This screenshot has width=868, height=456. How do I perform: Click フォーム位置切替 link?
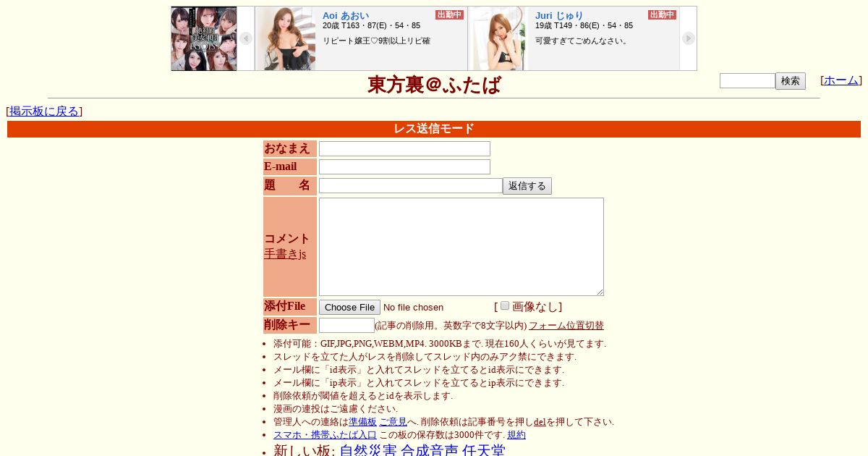pos(566,326)
